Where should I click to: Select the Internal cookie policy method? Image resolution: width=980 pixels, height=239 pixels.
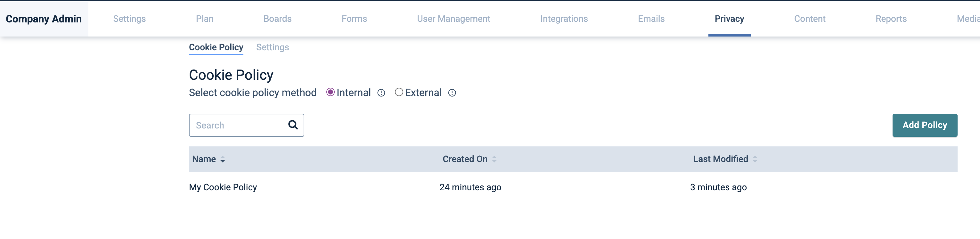(x=330, y=93)
